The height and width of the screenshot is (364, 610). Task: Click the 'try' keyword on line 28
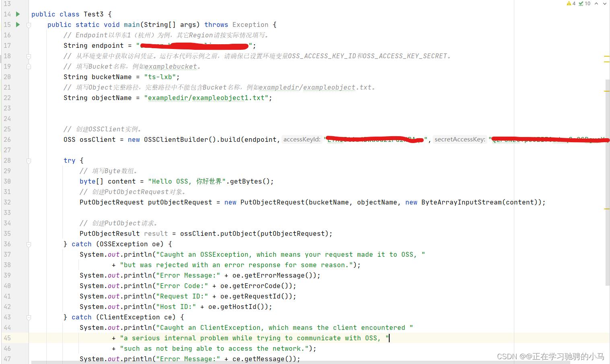(x=70, y=160)
